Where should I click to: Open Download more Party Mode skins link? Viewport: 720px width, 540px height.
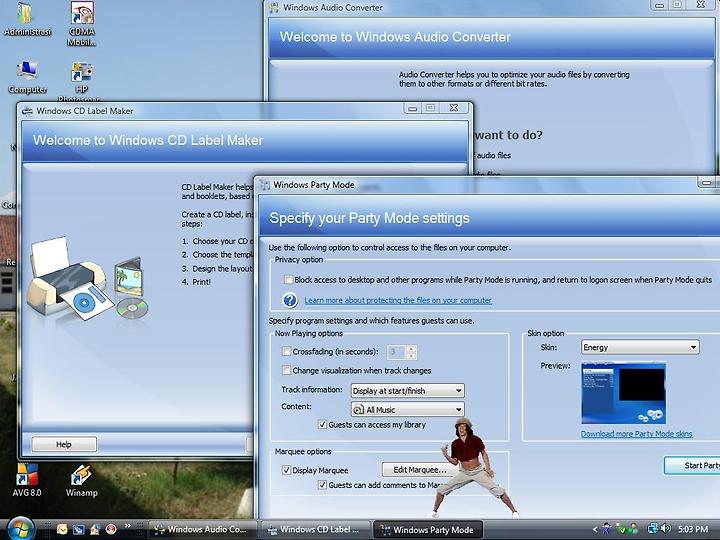coord(636,434)
